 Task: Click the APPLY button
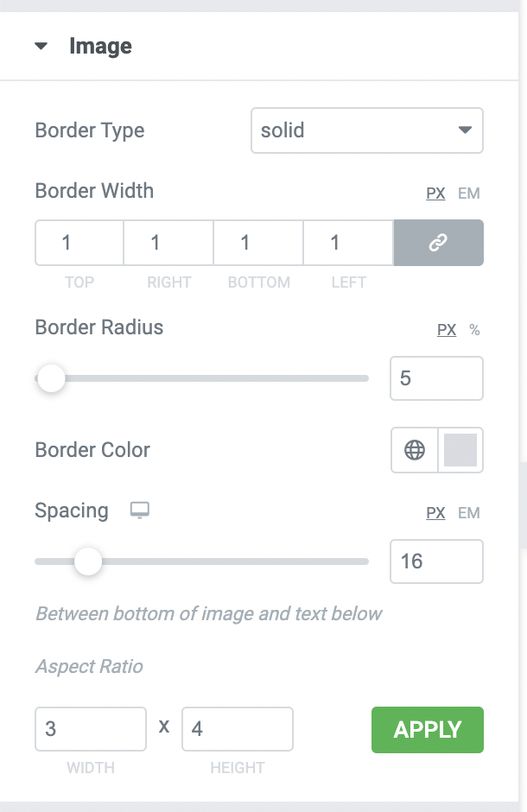[x=428, y=730]
